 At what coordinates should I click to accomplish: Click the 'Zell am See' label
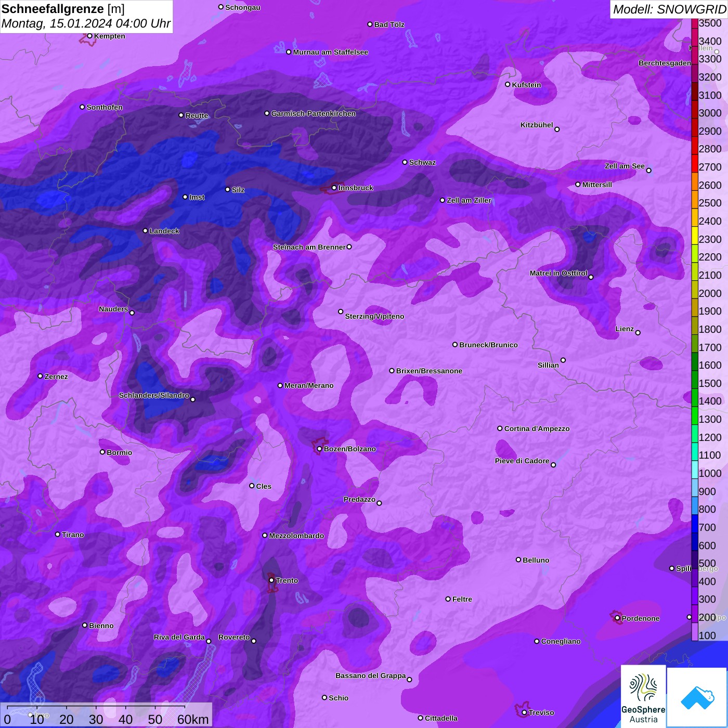pos(625,166)
